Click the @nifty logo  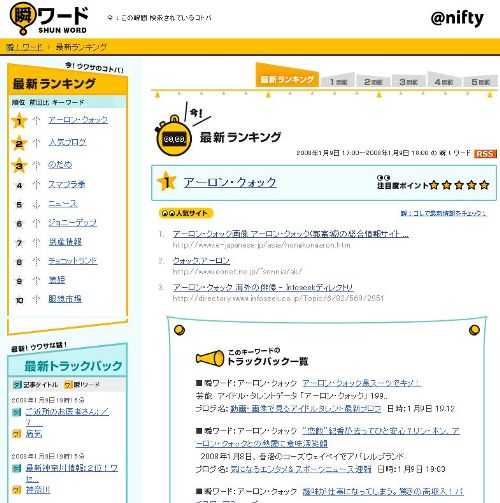point(457,18)
